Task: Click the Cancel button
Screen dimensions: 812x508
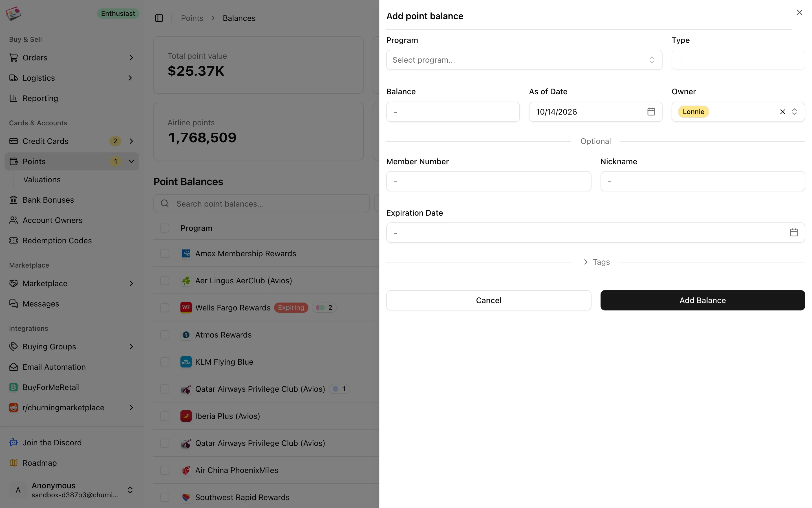Action: coord(489,300)
